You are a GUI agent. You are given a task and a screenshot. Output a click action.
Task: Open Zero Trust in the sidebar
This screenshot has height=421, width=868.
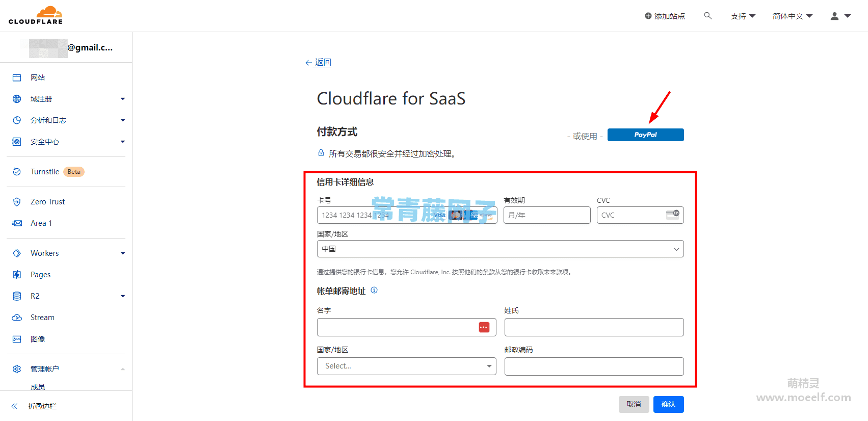coord(48,202)
